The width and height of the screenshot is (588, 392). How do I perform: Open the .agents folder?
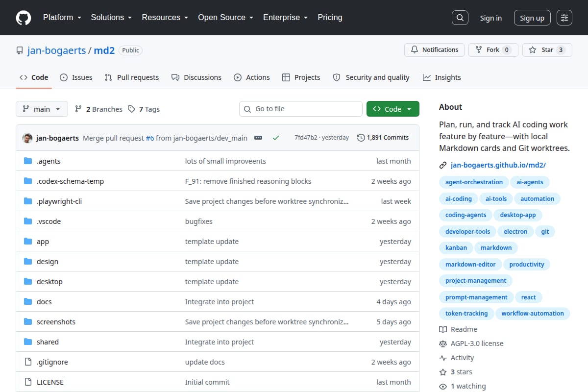tap(49, 161)
